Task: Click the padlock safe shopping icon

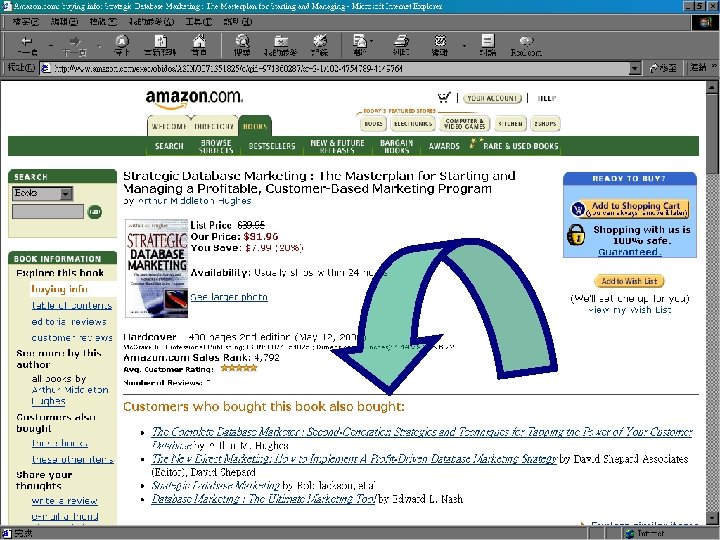Action: coord(576,235)
